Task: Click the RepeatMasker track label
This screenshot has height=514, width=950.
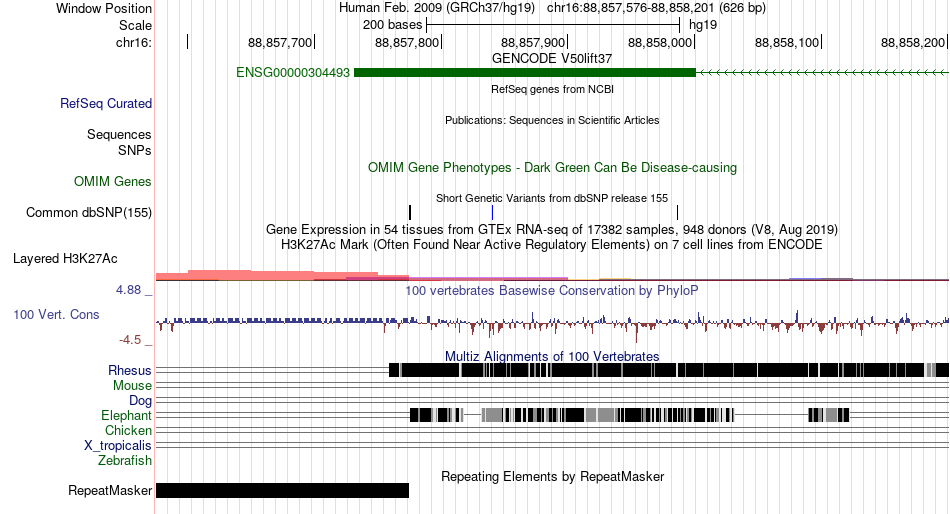Action: click(110, 490)
